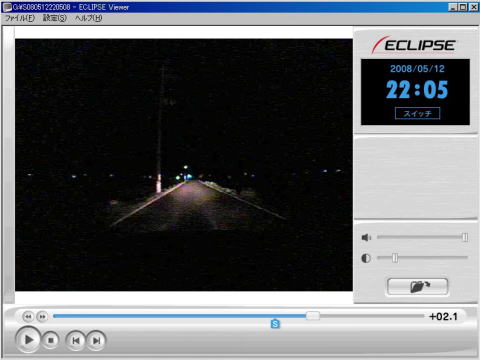Skip to previous file button
The image size is (480, 360).
[x=76, y=341]
